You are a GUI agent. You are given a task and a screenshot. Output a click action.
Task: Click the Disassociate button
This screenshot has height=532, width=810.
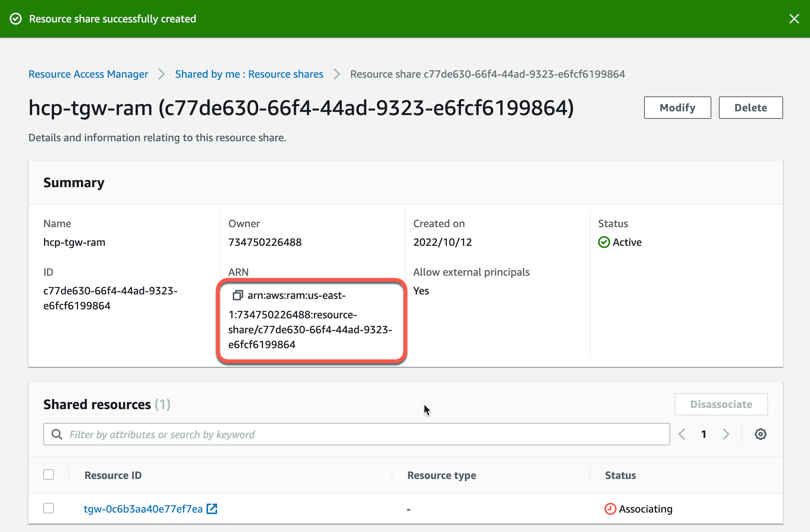[x=721, y=404]
